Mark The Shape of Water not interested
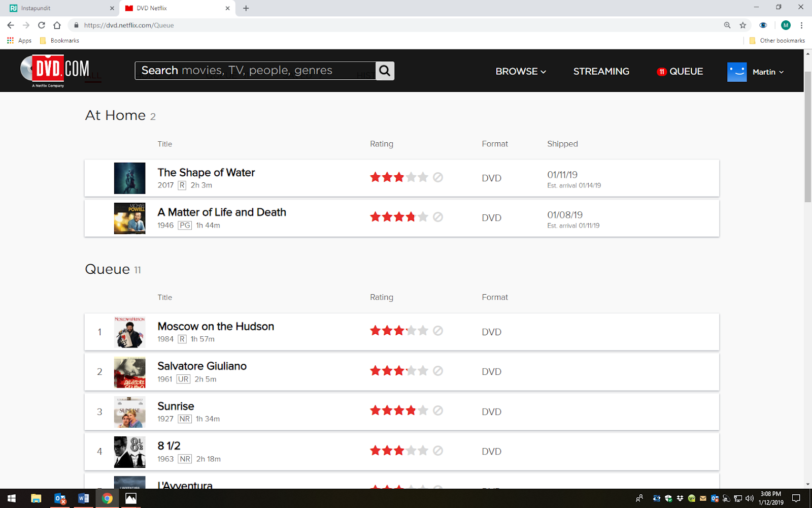The image size is (812, 508). click(x=438, y=177)
